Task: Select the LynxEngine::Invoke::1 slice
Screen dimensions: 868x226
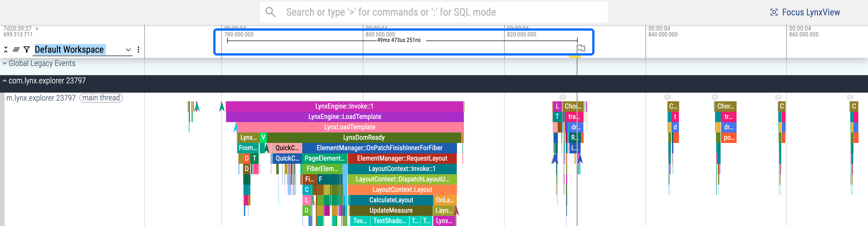Action: (344, 106)
